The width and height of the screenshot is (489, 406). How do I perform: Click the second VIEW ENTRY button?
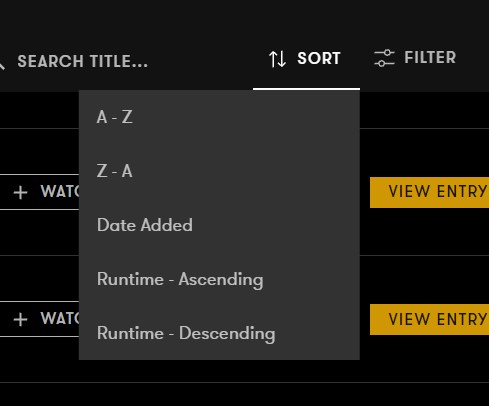click(x=429, y=319)
